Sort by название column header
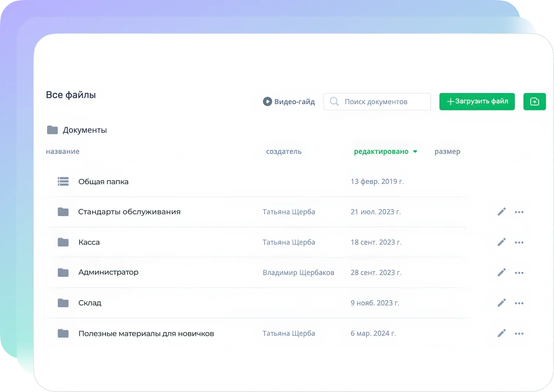This screenshot has height=392, width=554. [63, 151]
